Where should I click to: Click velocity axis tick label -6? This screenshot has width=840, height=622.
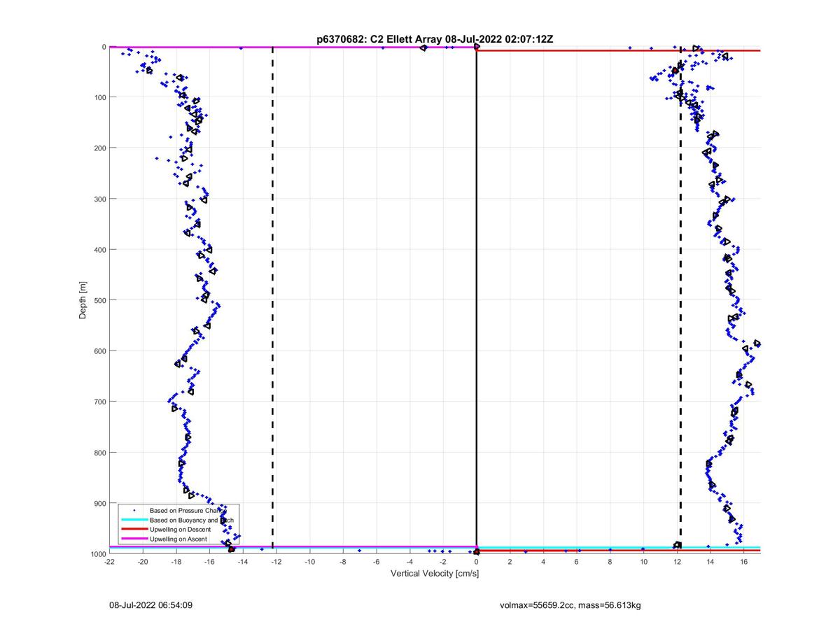pyautogui.click(x=376, y=561)
